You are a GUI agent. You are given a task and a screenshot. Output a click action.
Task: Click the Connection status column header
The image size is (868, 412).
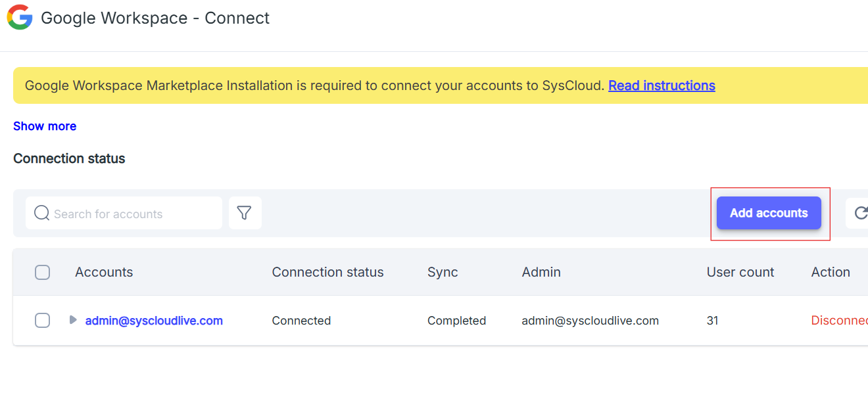(x=327, y=272)
